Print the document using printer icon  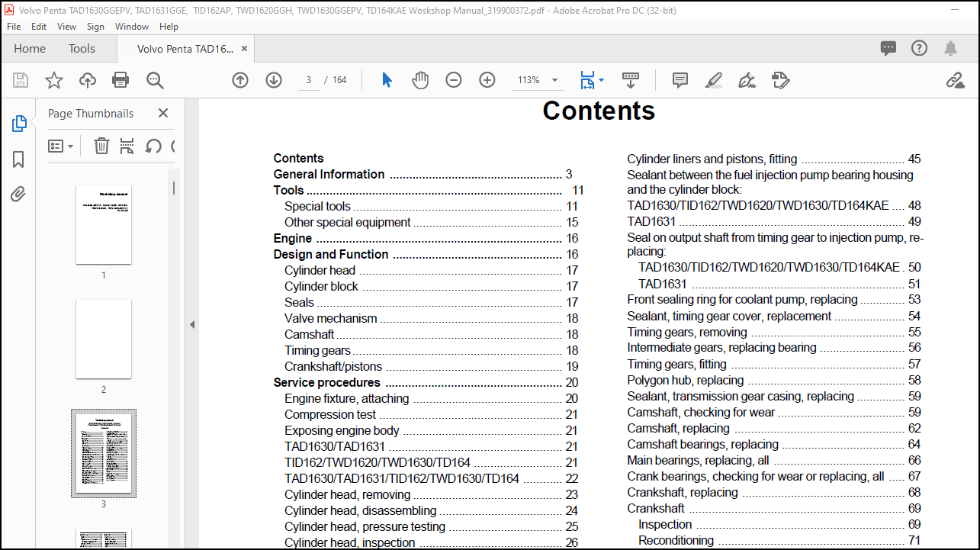point(120,80)
